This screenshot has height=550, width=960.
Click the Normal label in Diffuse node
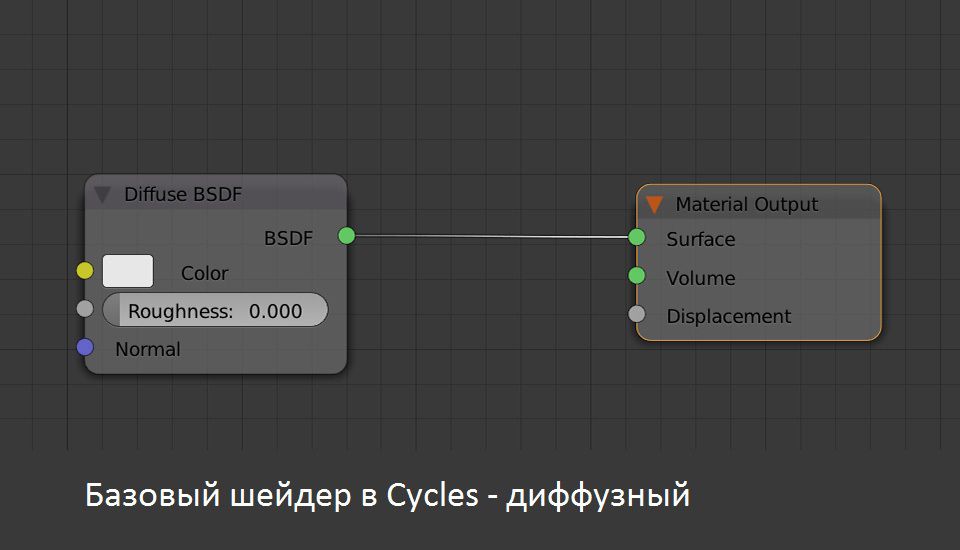148,349
